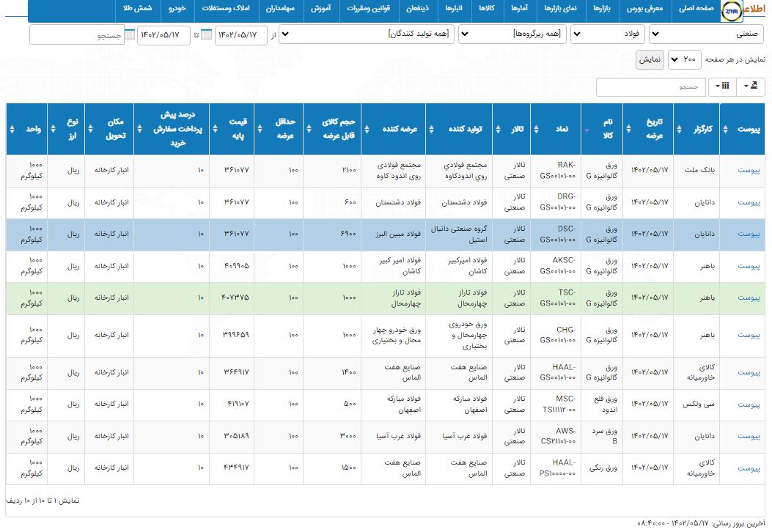Sort table by کارگزار column arrows
The image size is (772, 532).
coord(679,130)
